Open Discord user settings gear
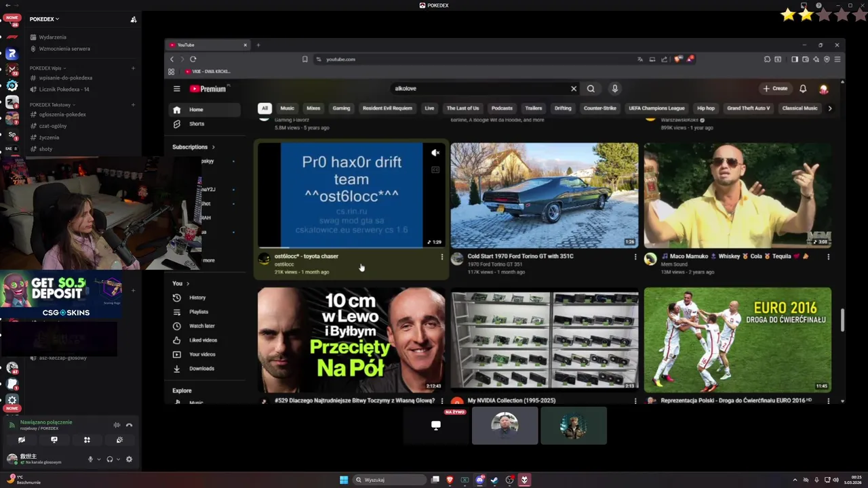The width and height of the screenshot is (868, 488). (129, 459)
